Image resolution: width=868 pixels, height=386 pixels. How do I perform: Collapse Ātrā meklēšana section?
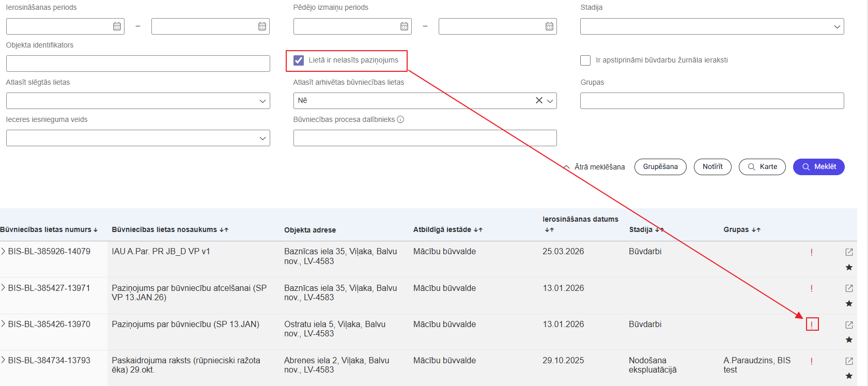(594, 167)
